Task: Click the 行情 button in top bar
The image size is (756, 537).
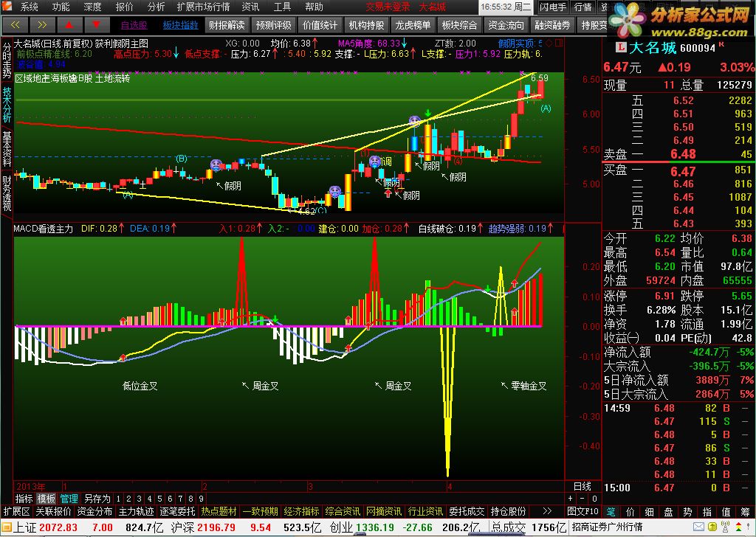Action: 583,7
